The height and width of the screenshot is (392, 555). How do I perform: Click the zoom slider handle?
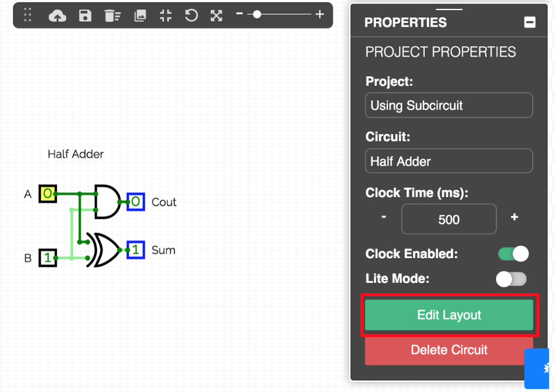coord(257,15)
